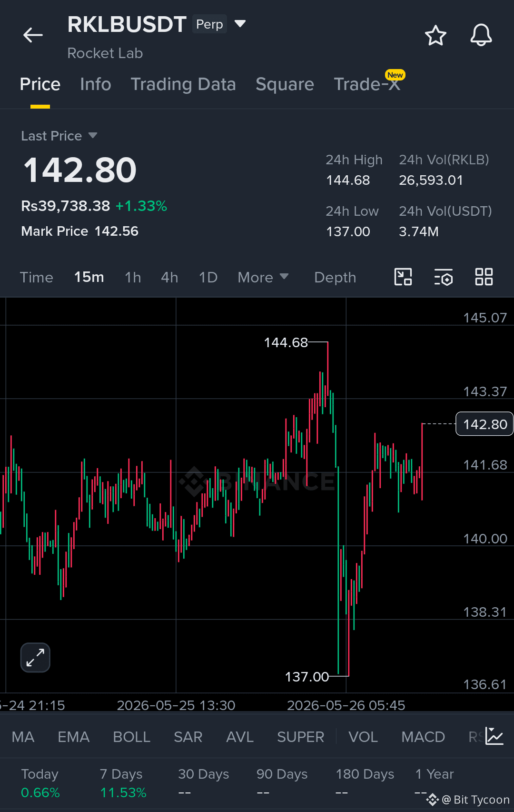Add RKLBUSDT to favorites with star icon
Viewport: 514px width, 812px height.
(x=435, y=35)
